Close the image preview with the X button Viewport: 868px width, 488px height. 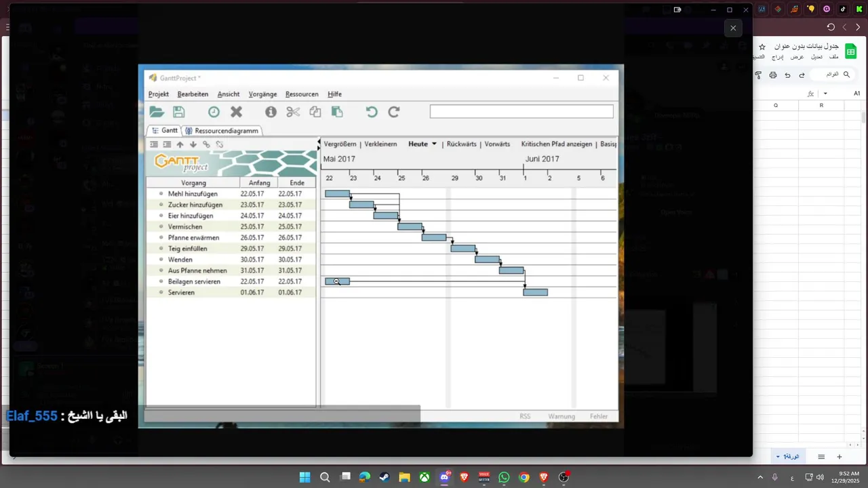[733, 28]
